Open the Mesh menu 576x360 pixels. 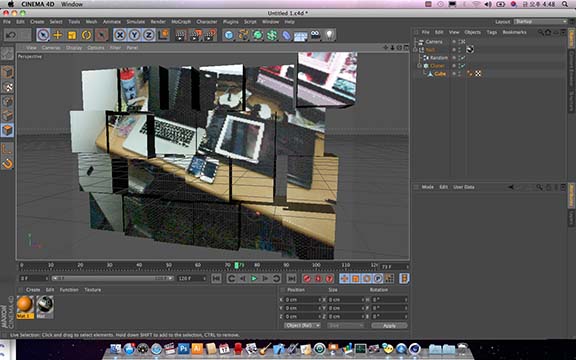pos(91,22)
